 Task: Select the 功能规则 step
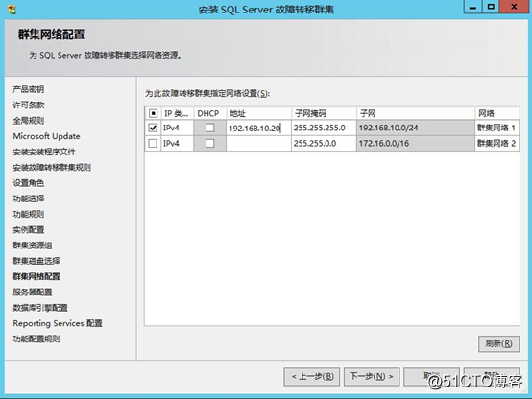point(29,214)
